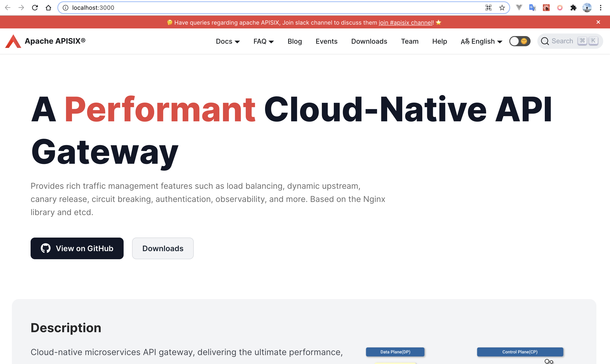Dismiss the red announcement banner

tap(598, 22)
